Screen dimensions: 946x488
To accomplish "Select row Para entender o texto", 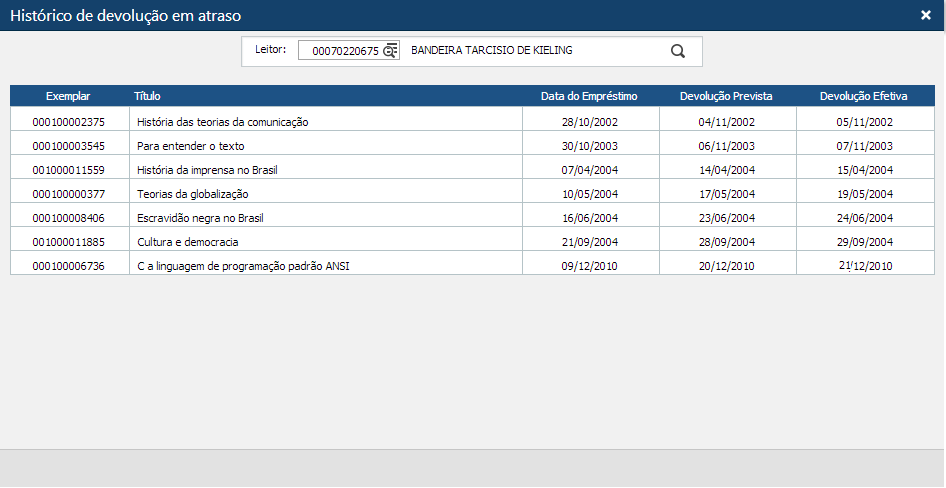I will [x=190, y=146].
